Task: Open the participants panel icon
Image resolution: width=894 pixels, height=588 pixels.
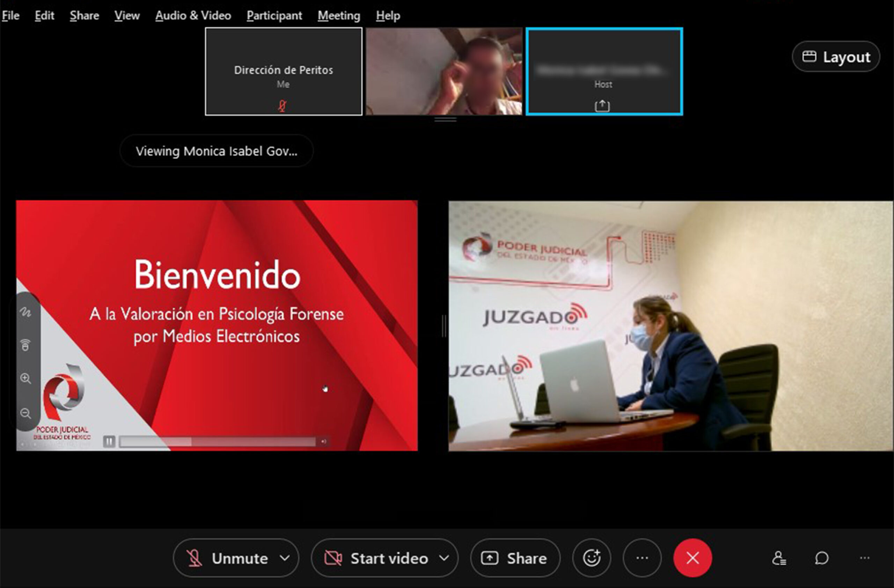Action: point(779,558)
